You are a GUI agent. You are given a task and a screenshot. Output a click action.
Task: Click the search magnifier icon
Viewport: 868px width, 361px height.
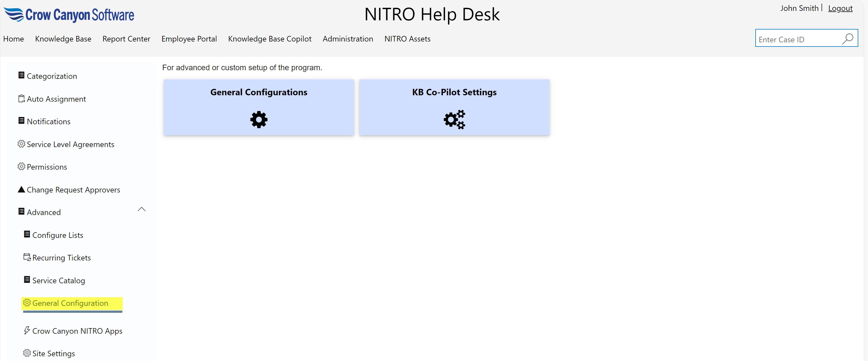point(847,39)
